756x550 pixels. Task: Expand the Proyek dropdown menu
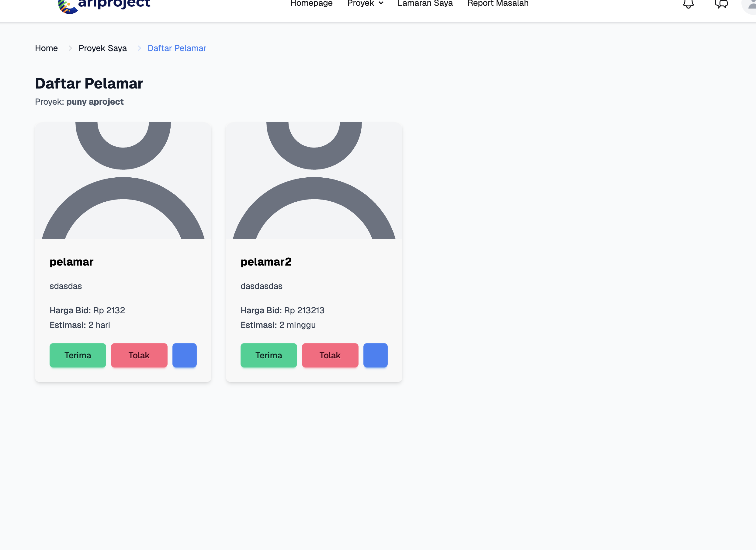click(365, 3)
